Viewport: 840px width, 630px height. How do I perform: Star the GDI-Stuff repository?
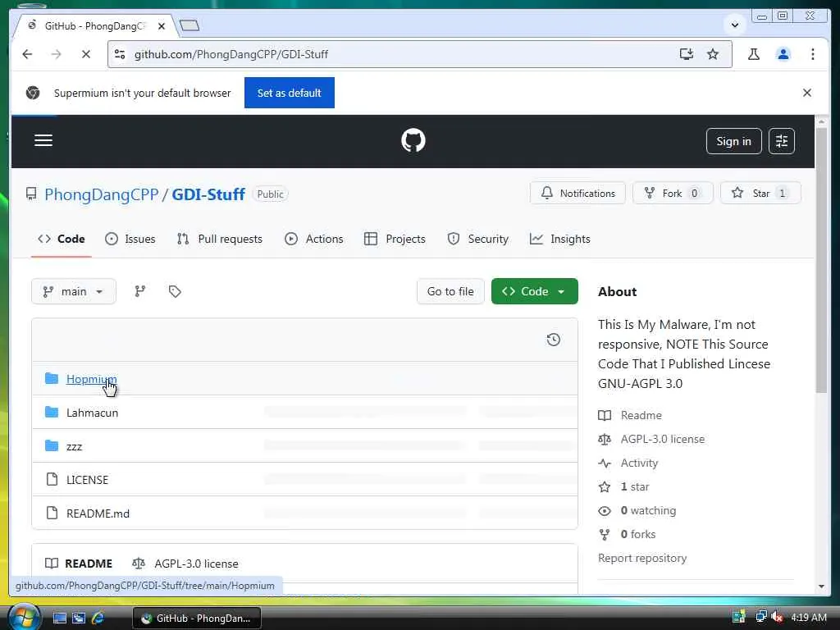pos(760,193)
